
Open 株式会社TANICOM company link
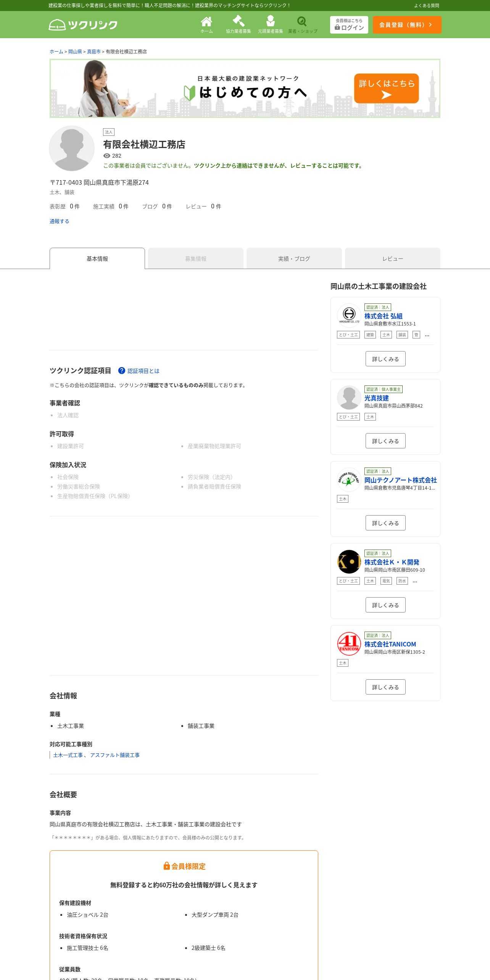coord(390,644)
